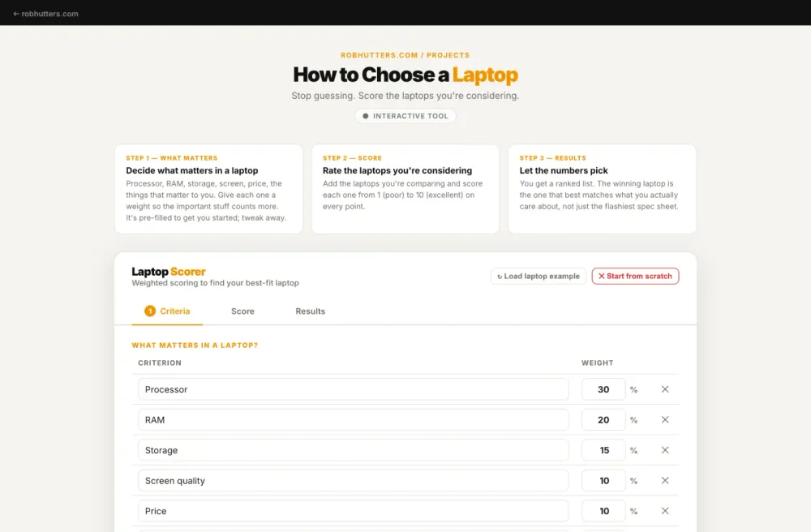
Task: Click 'Weighted scoring to find your best-fit laptop'
Action: pyautogui.click(x=215, y=283)
